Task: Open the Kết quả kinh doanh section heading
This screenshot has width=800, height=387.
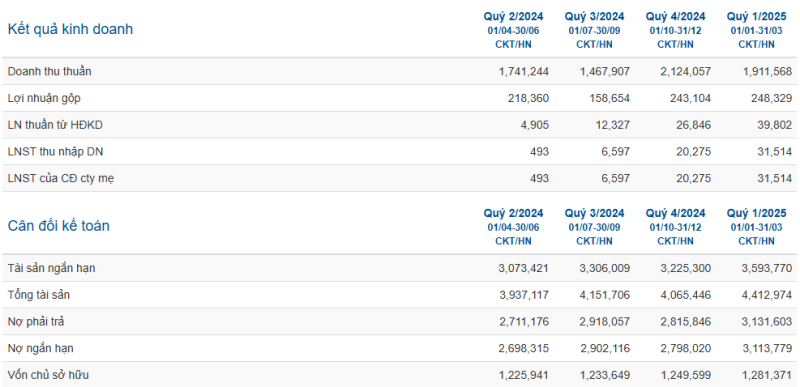Action: pos(70,30)
